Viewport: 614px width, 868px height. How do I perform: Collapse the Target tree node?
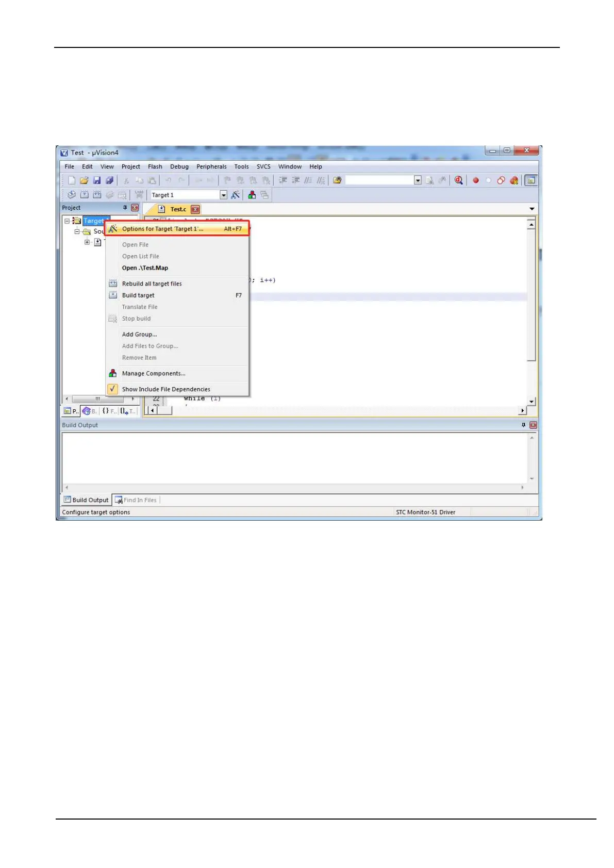pos(67,221)
